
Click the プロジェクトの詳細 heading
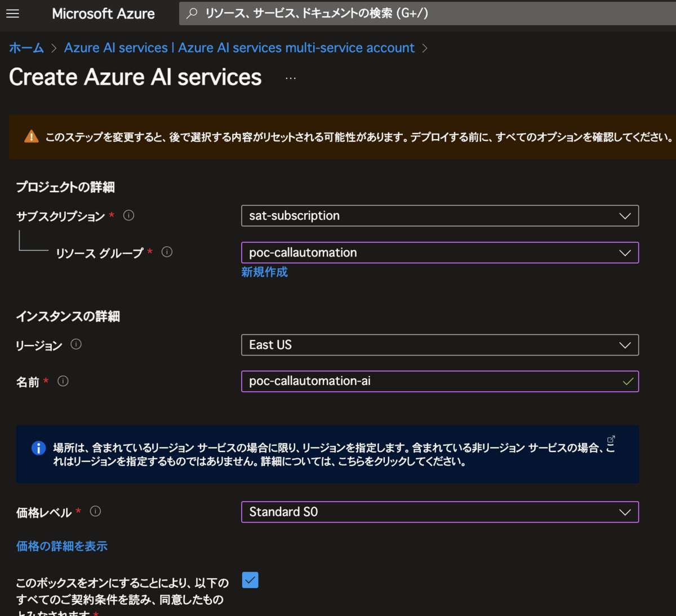[x=65, y=187]
